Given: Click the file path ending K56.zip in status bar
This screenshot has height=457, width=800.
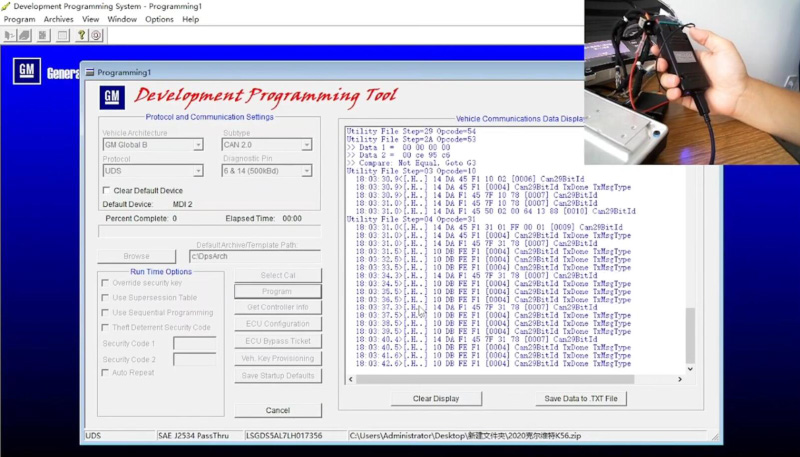Looking at the screenshot, I should click(465, 436).
